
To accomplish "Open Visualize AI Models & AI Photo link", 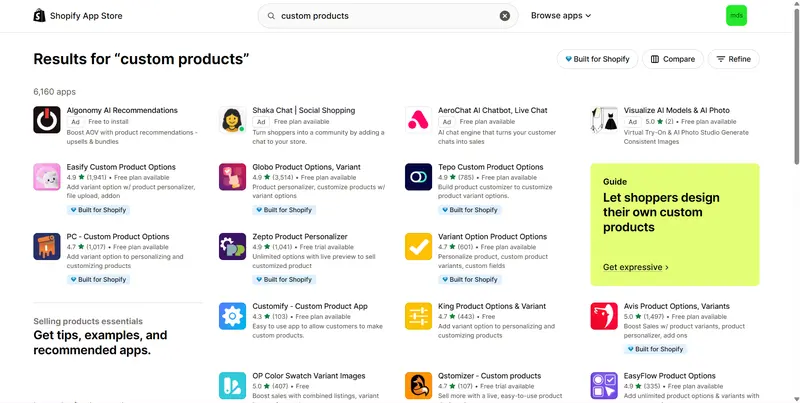I will 677,110.
